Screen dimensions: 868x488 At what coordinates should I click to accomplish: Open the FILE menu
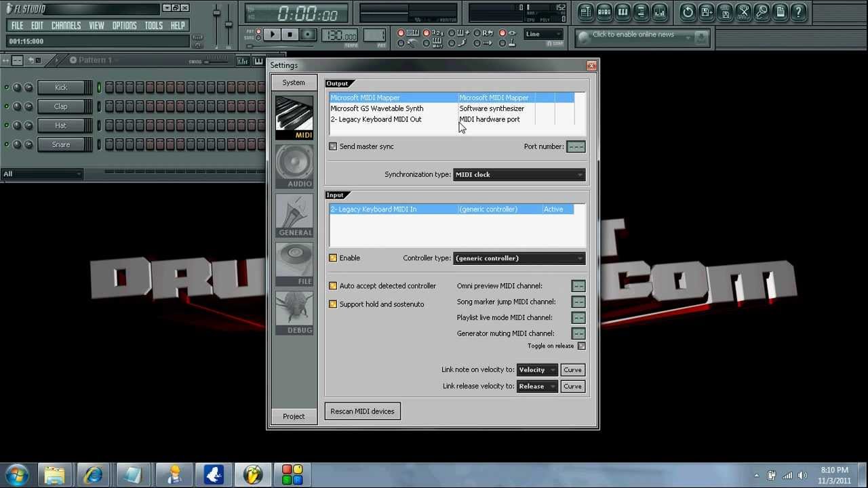point(17,26)
